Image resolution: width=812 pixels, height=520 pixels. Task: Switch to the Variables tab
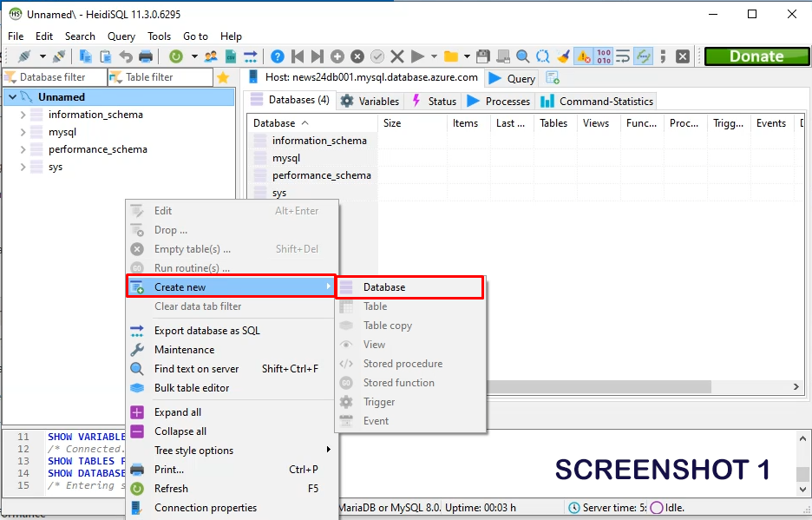point(370,101)
